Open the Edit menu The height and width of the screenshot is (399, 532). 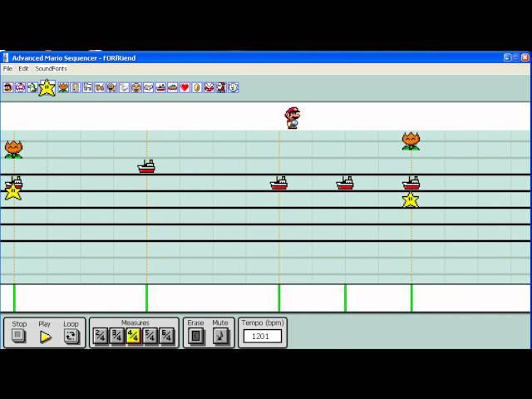23,68
